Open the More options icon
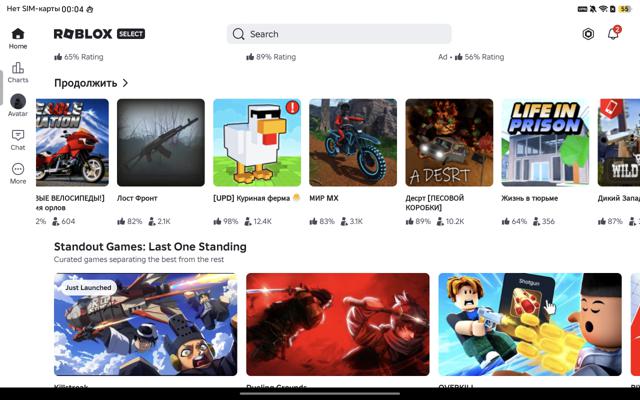This screenshot has height=400, width=640. [x=18, y=169]
